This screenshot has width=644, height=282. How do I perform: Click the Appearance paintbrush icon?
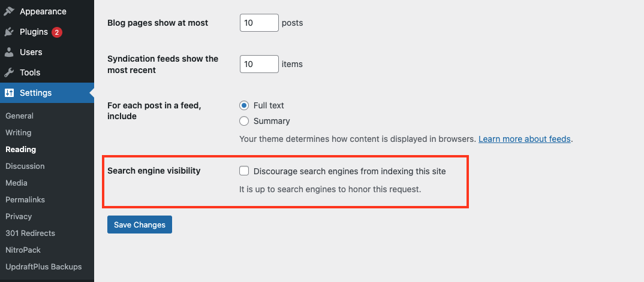coord(9,11)
